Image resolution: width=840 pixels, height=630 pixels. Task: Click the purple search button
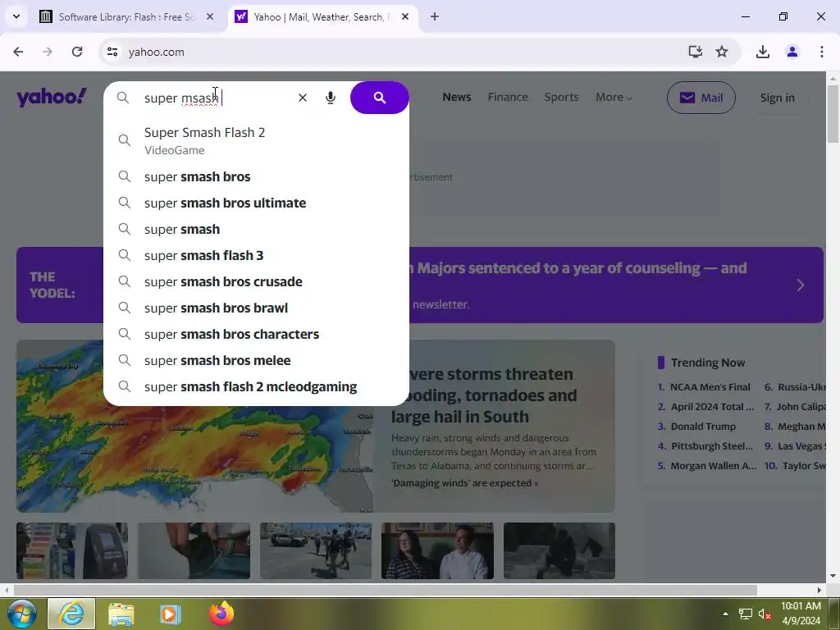pyautogui.click(x=379, y=98)
